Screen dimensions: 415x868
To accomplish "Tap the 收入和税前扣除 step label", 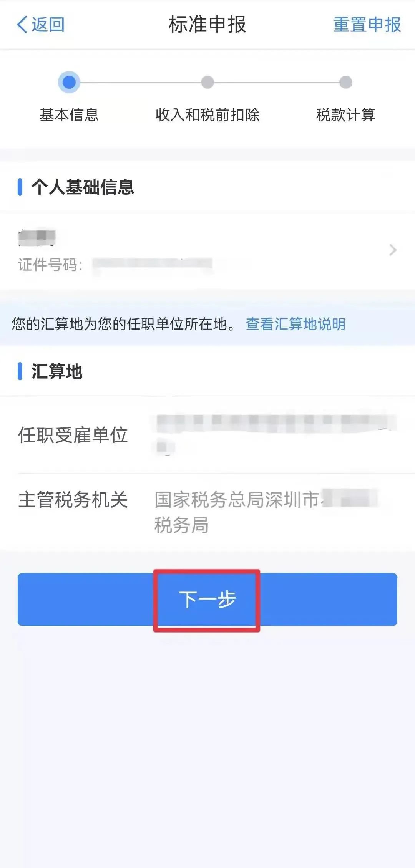I will 207,115.
